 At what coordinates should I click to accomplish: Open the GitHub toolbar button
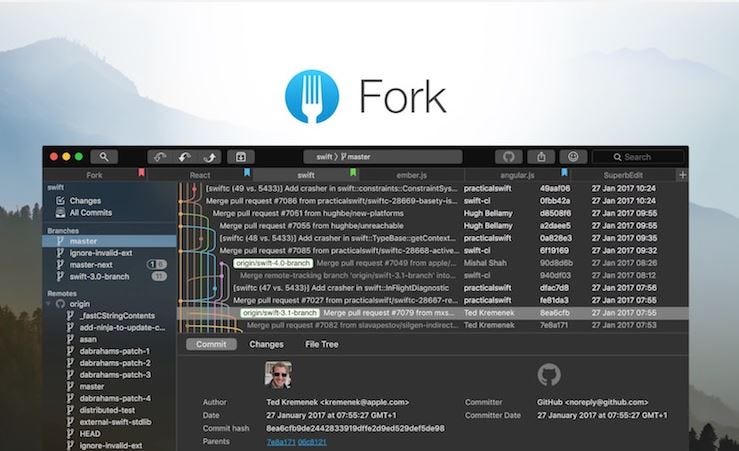point(509,157)
